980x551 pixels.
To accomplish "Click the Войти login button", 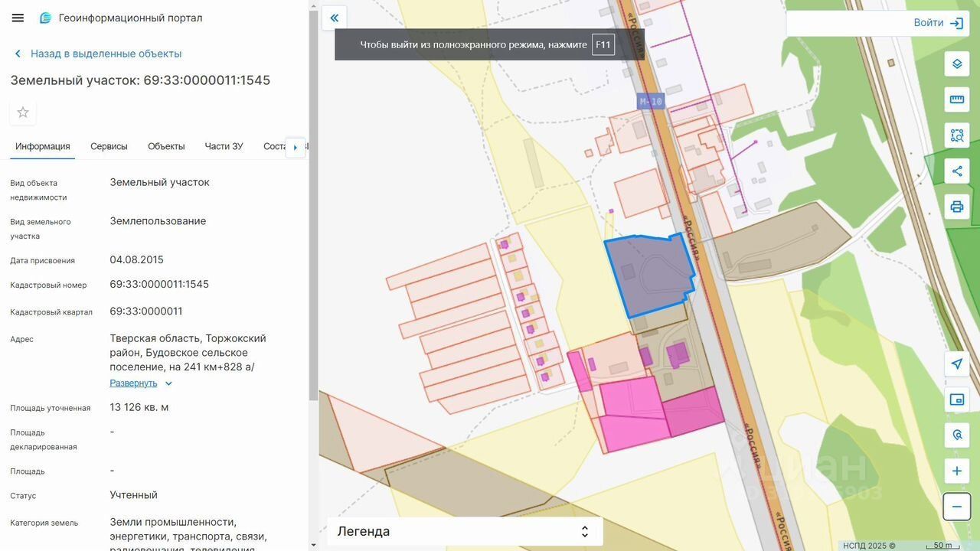I will click(938, 23).
